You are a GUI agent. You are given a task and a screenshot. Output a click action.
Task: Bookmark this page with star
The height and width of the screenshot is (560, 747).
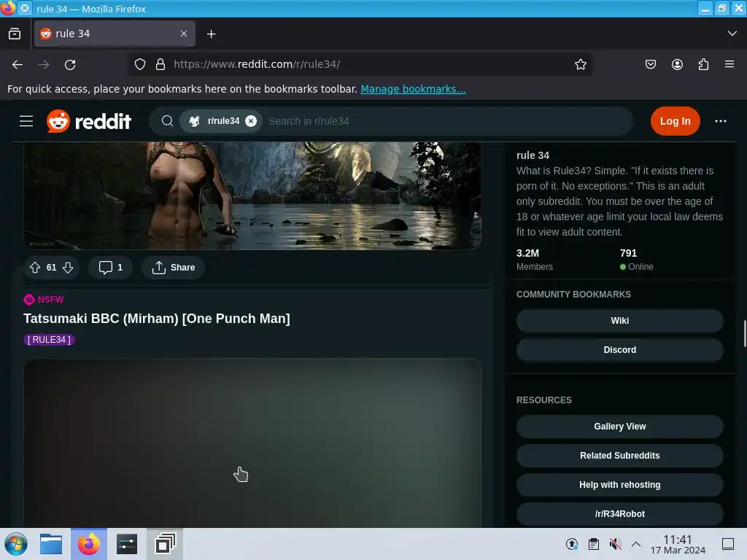580,64
